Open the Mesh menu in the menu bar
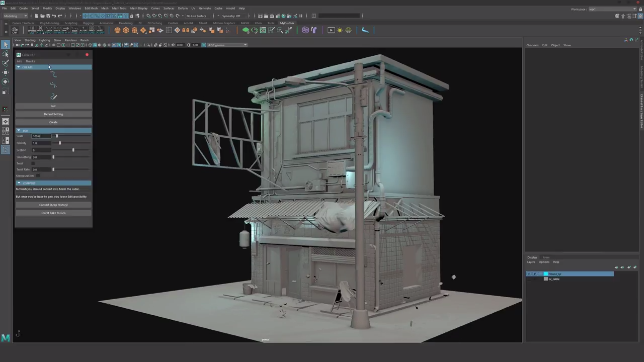This screenshot has width=644, height=362. 104,8
